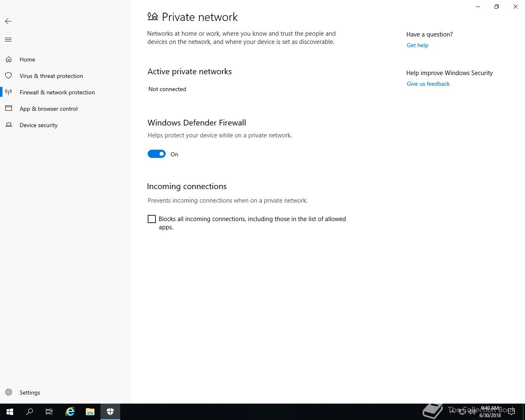525x420 pixels.
Task: Open the Action Center notifications icon
Action: pos(511,412)
